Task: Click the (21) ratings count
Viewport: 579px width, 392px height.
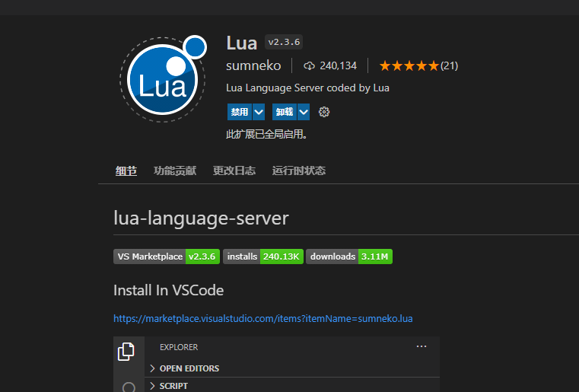Action: coord(449,65)
